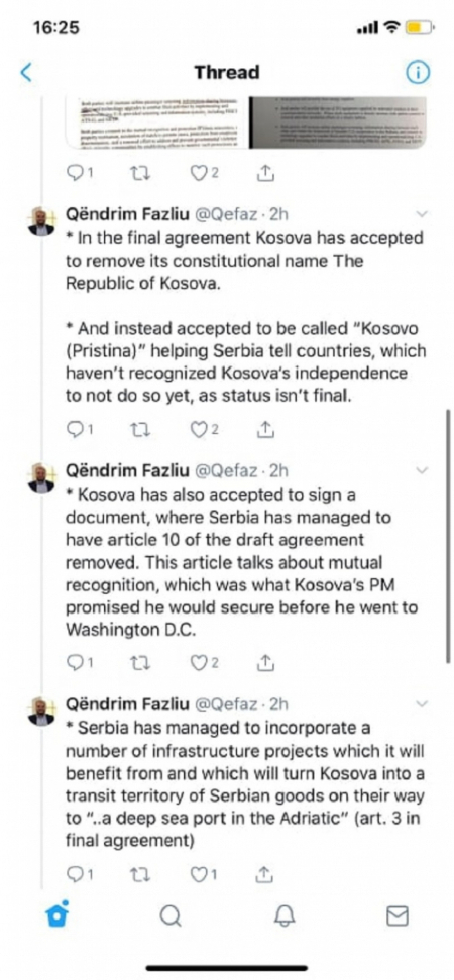Retweet the 'article 10' tweet
The height and width of the screenshot is (980, 454).
pos(140,662)
